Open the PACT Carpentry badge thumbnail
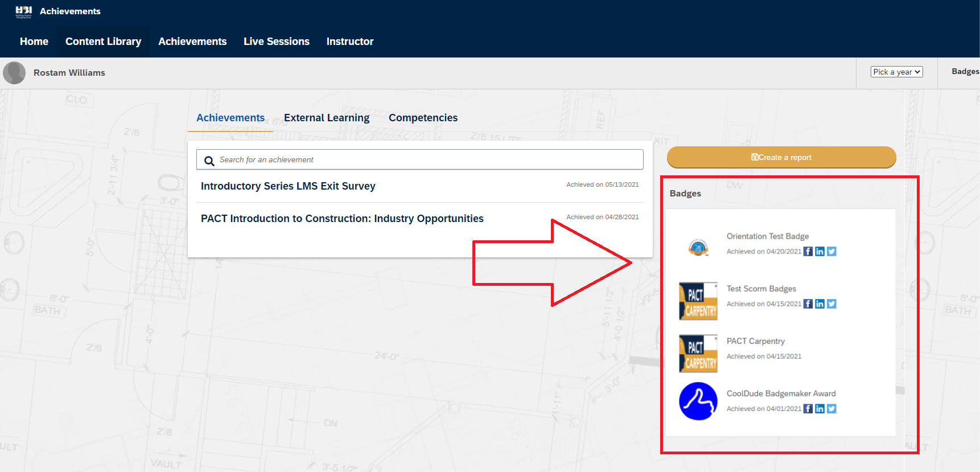The height and width of the screenshot is (472, 980). 698,354
